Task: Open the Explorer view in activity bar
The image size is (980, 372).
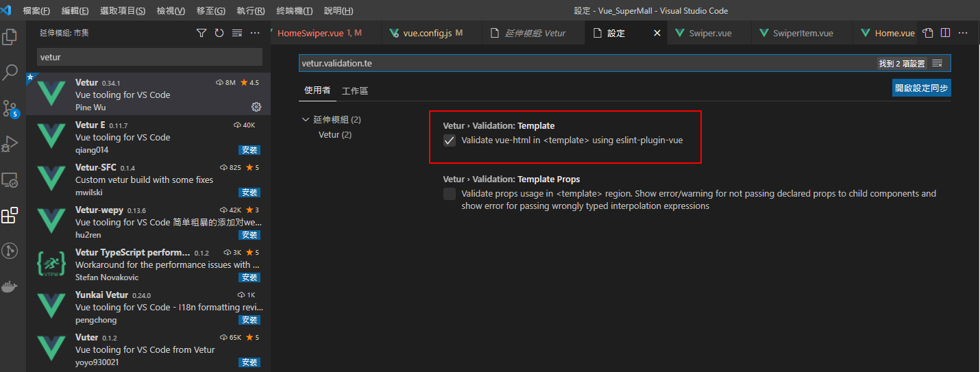Action: click(x=10, y=36)
